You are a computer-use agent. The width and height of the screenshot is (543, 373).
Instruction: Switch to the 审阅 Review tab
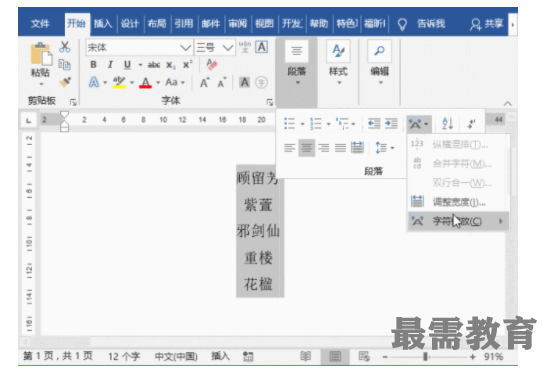pyautogui.click(x=237, y=24)
